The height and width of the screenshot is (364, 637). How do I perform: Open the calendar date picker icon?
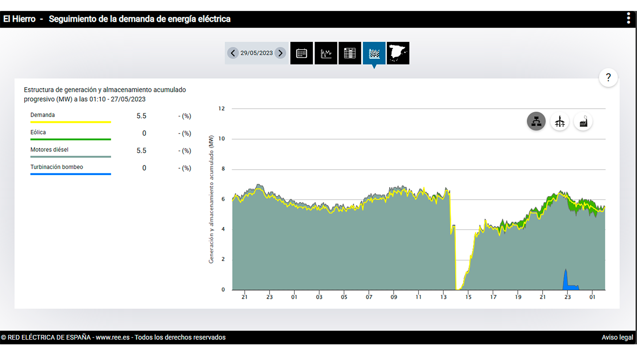coord(301,53)
